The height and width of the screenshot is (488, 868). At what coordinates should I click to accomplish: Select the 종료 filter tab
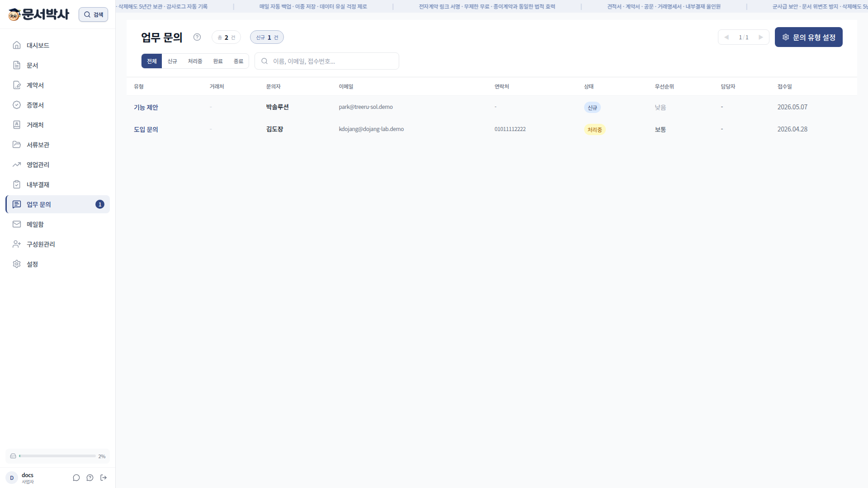click(238, 61)
